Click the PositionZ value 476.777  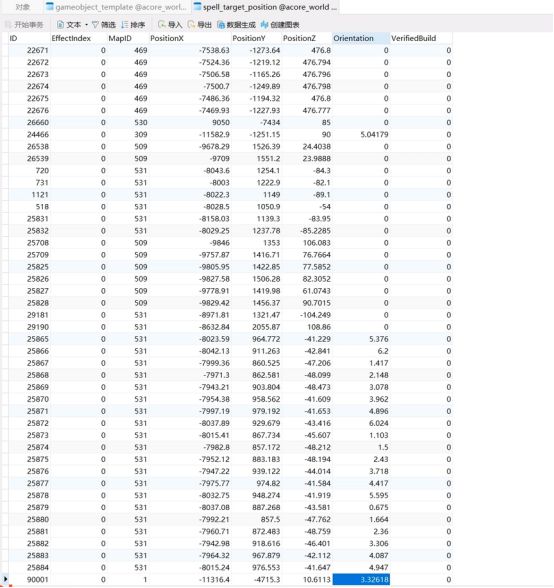316,111
